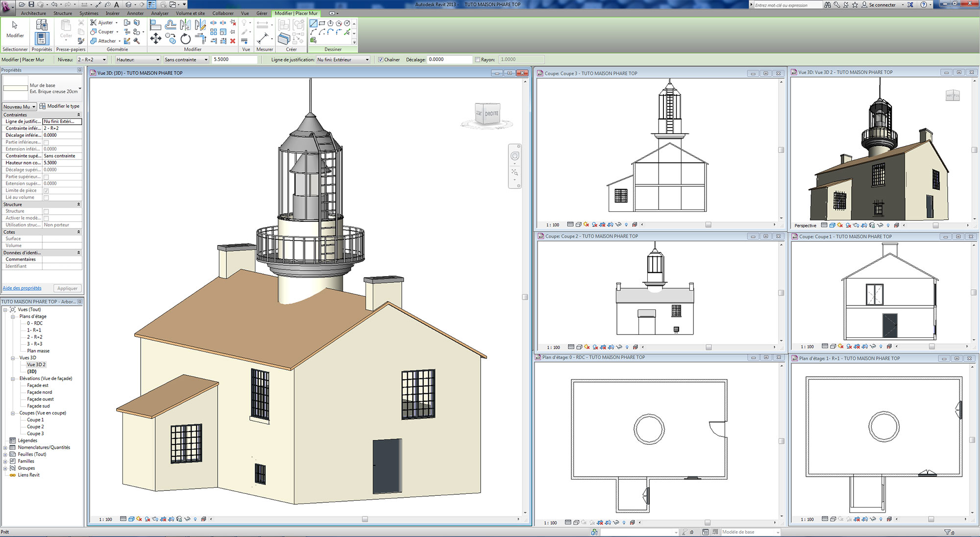
Task: Open the Architecture ribbon tab
Action: [33, 13]
